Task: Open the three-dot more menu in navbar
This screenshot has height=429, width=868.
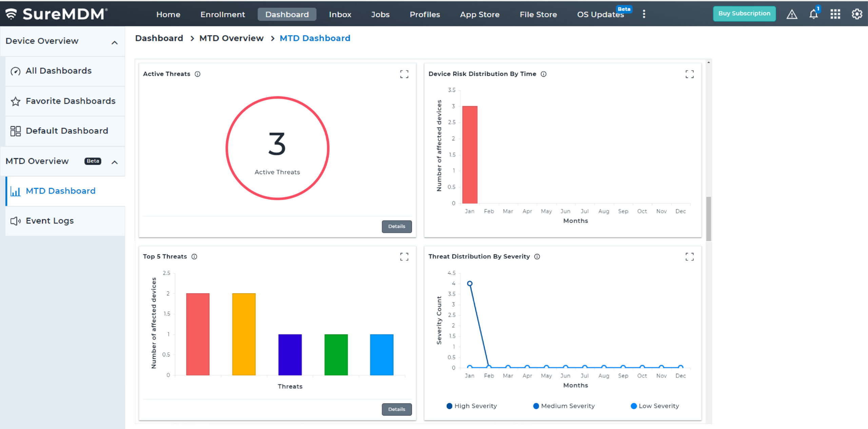Action: coord(644,14)
